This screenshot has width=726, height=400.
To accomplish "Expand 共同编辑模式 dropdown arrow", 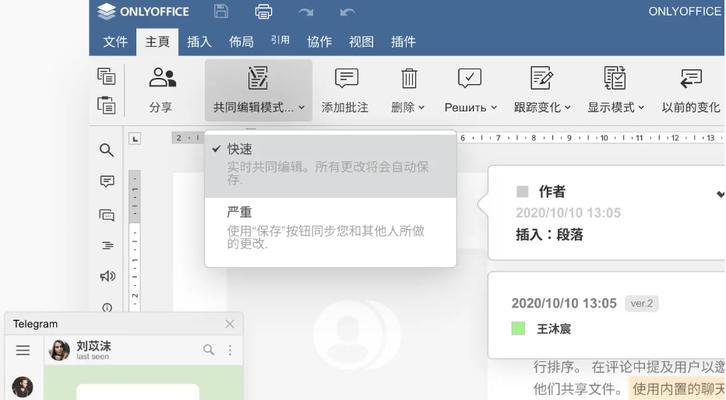I will pos(302,107).
